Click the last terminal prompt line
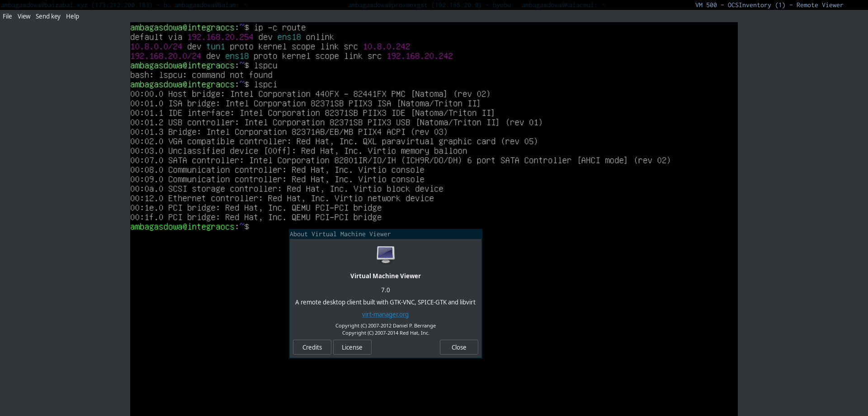This screenshot has width=868, height=416. (x=190, y=227)
